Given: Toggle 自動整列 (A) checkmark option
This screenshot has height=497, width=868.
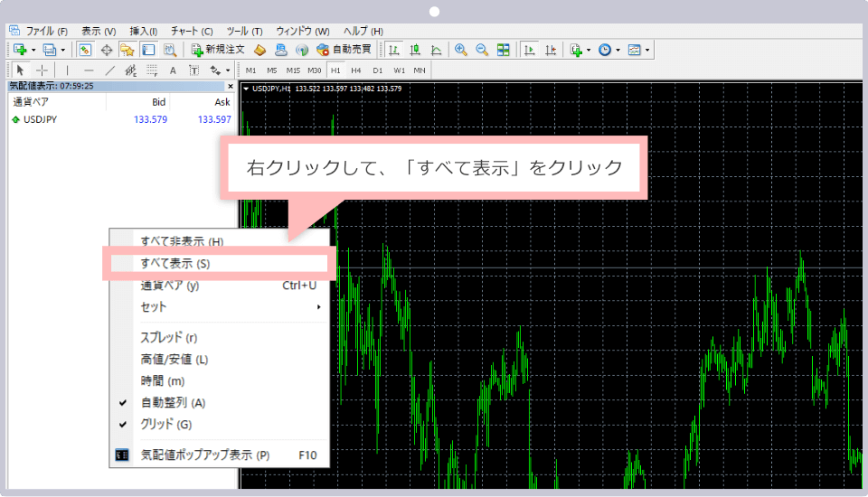Looking at the screenshot, I should point(173,402).
